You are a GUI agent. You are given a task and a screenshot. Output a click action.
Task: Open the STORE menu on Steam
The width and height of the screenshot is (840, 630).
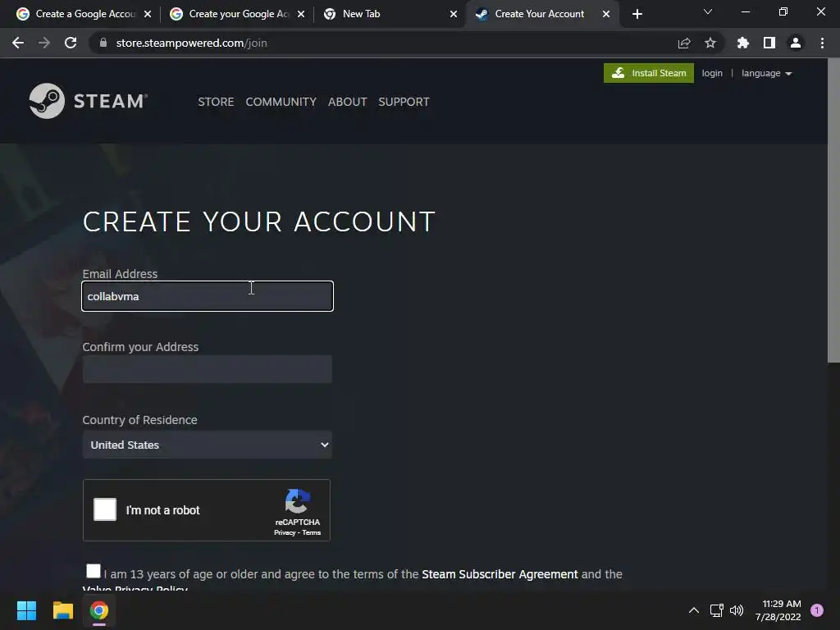point(216,102)
